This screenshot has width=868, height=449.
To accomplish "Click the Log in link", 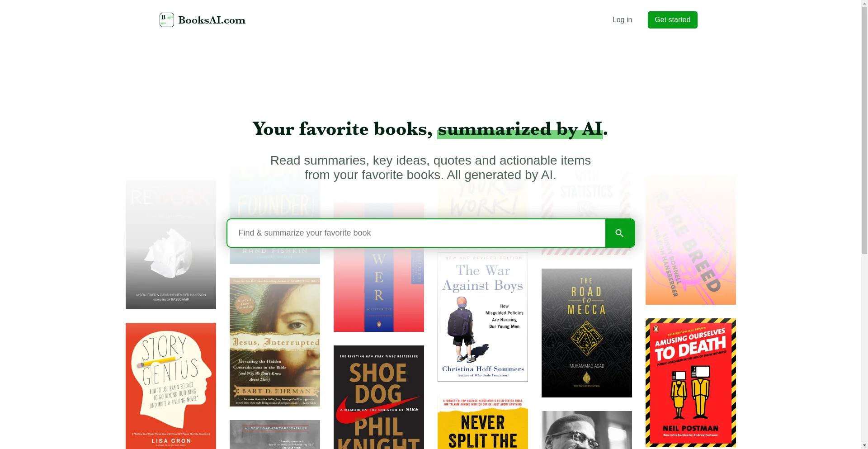I will pos(622,20).
